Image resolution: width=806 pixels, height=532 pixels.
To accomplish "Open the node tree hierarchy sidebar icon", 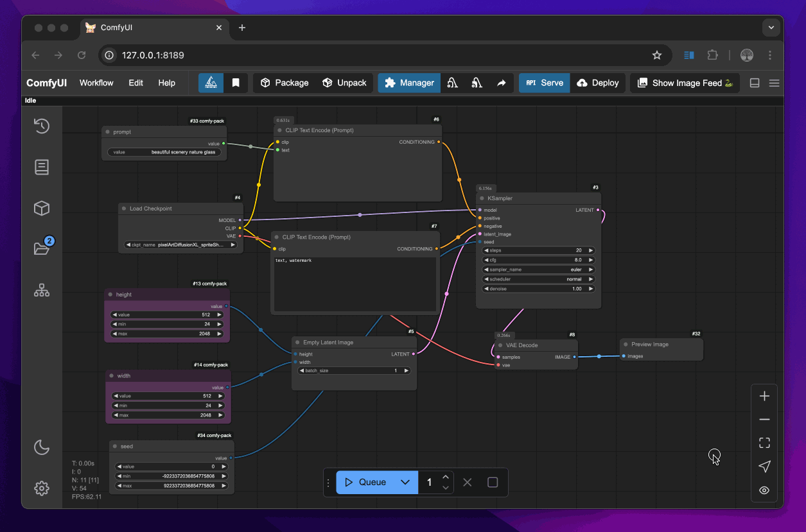I will [42, 290].
